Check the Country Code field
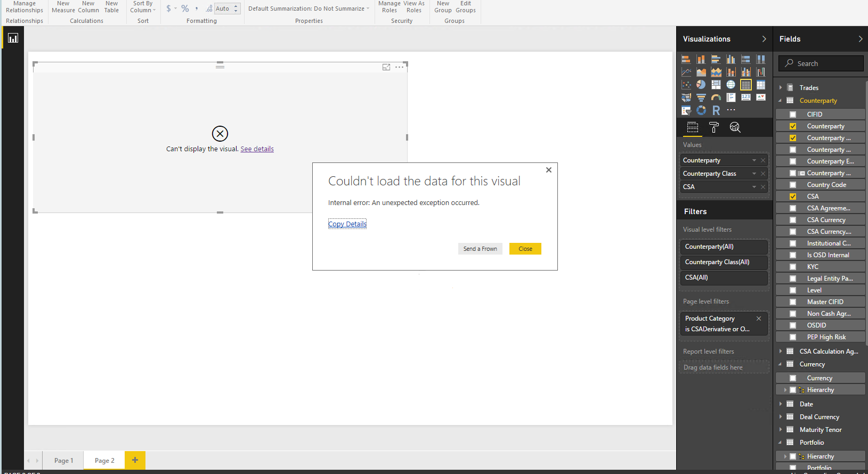Image resolution: width=868 pixels, height=474 pixels. (793, 185)
